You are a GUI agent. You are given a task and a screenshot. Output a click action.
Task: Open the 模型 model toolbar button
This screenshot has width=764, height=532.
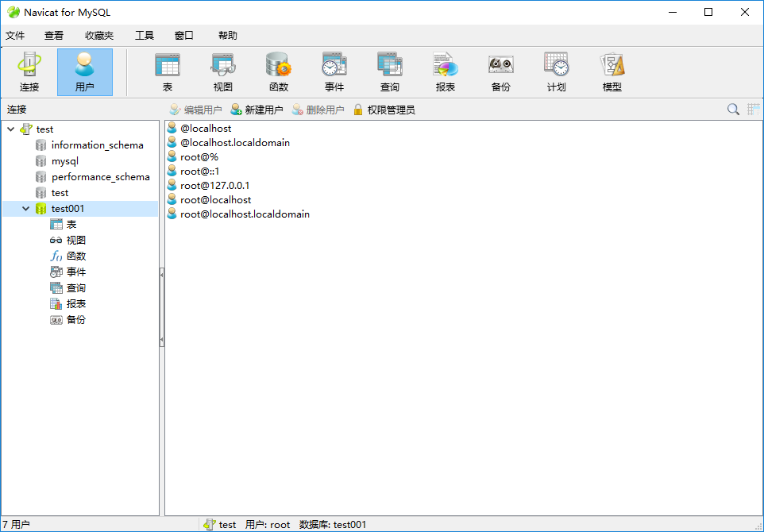pos(612,72)
